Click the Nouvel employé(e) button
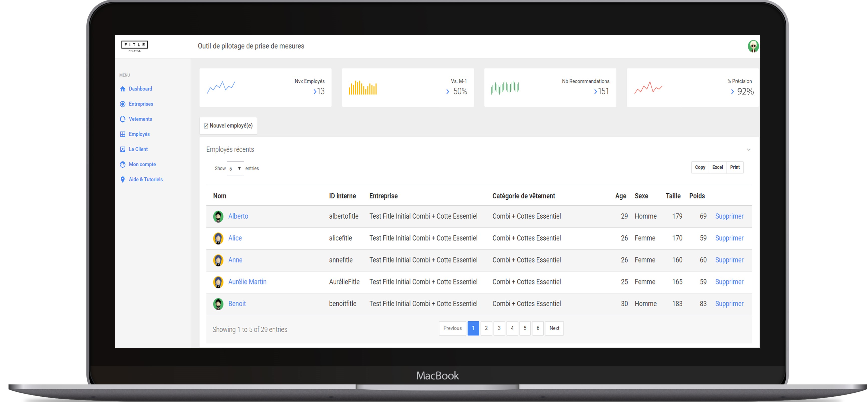The height and width of the screenshot is (402, 868). (x=228, y=126)
